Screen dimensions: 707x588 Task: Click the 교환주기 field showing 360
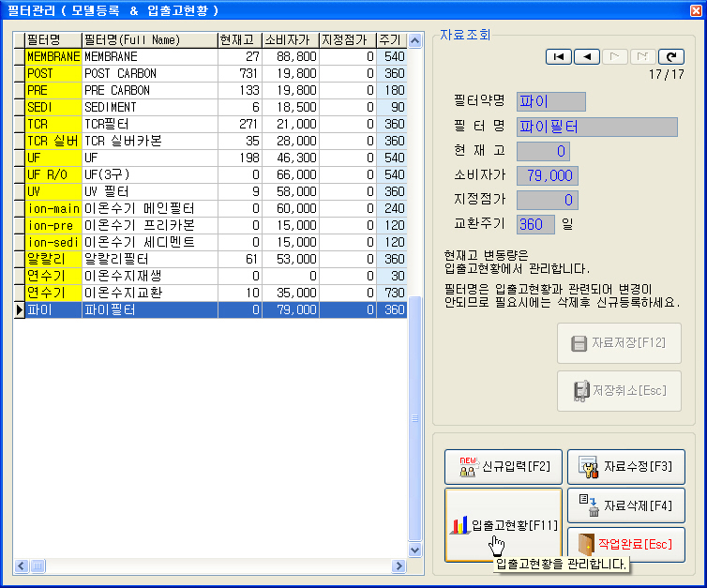click(x=535, y=224)
